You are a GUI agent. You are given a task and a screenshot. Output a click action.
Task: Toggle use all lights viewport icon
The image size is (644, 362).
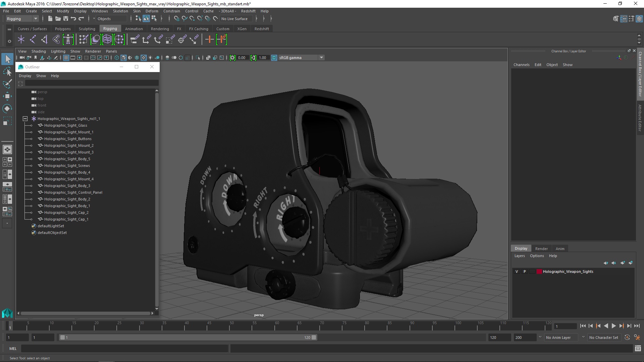coord(150,58)
